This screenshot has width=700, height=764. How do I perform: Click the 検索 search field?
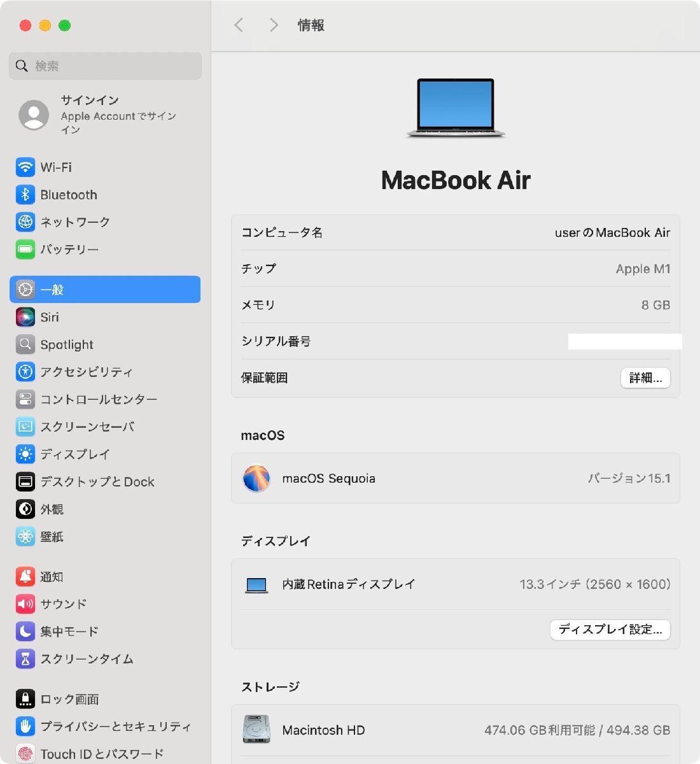click(106, 66)
